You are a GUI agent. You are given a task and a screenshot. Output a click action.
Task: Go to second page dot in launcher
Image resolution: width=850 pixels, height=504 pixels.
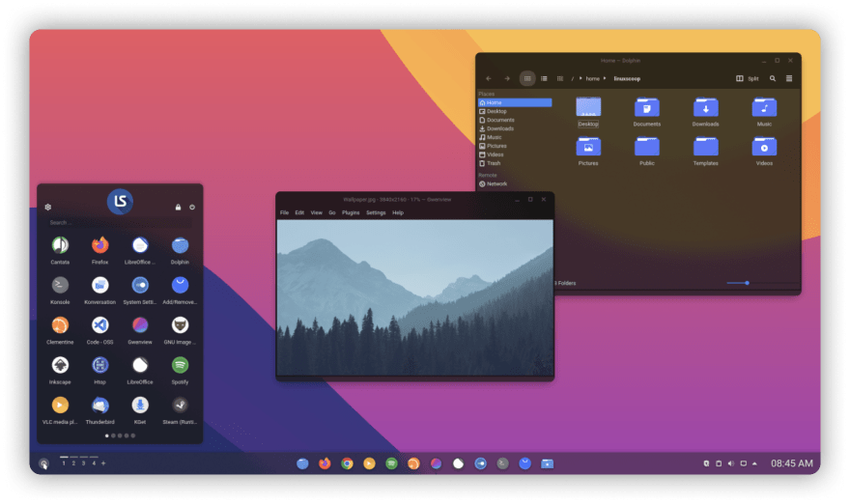click(113, 435)
